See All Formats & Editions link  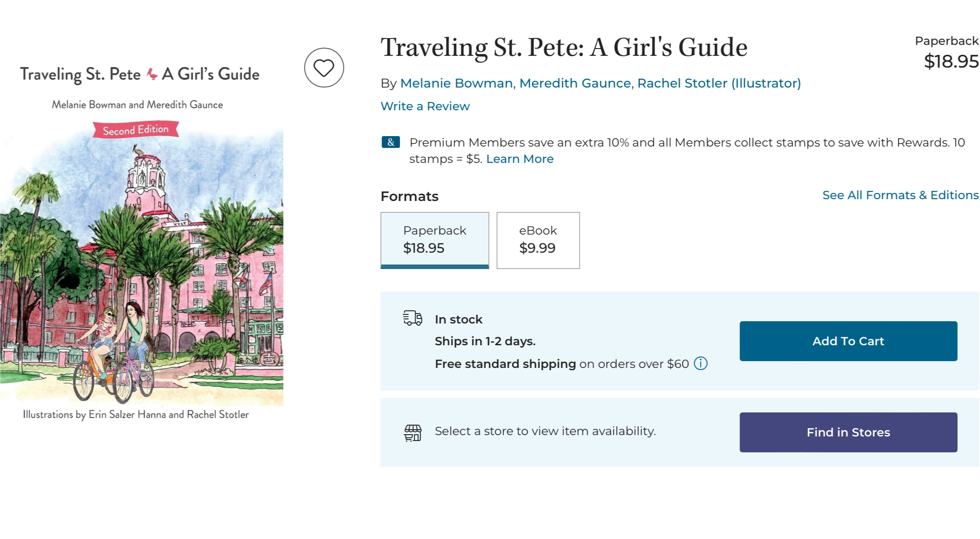pyautogui.click(x=901, y=195)
